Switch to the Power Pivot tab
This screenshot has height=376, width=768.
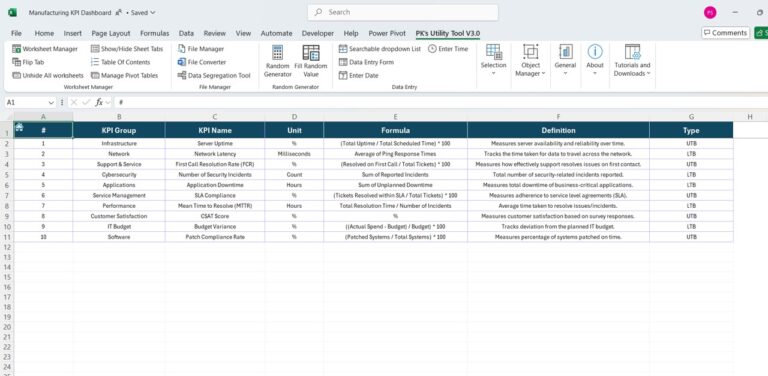[387, 33]
